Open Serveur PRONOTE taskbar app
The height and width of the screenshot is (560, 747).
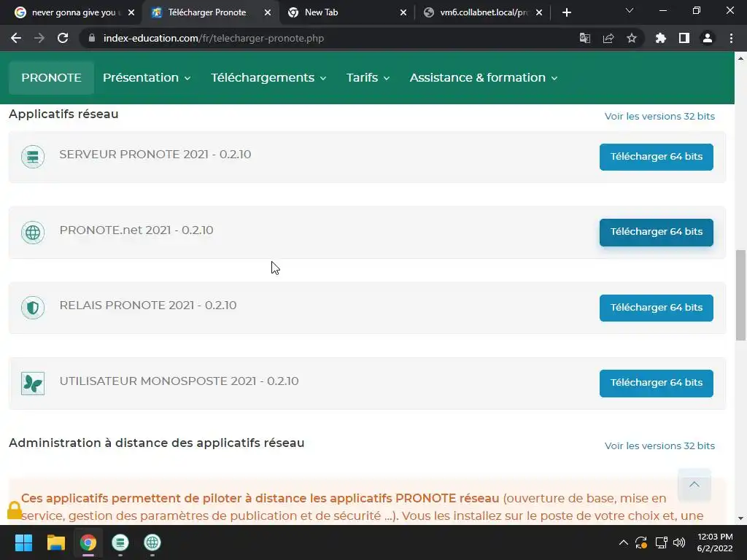[120, 542]
